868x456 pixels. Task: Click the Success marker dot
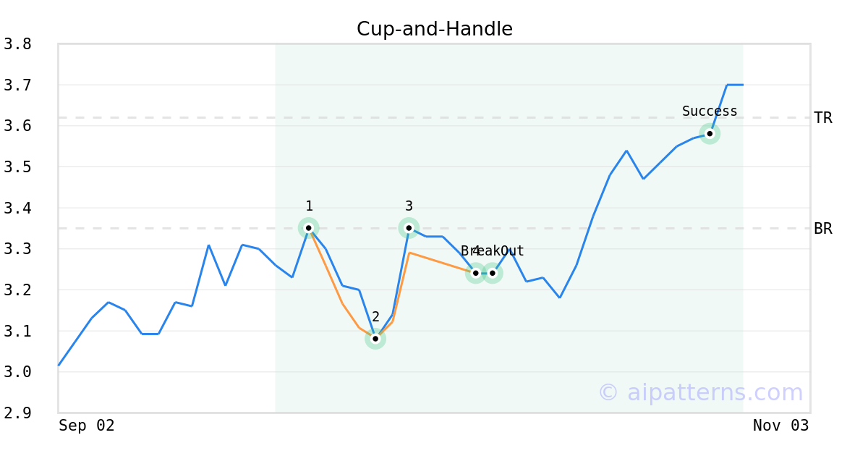click(x=710, y=133)
